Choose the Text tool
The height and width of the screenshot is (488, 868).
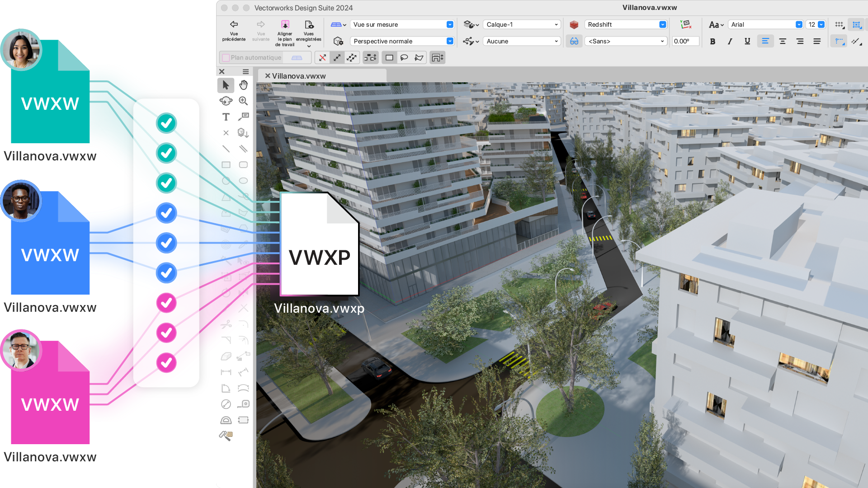pos(226,117)
